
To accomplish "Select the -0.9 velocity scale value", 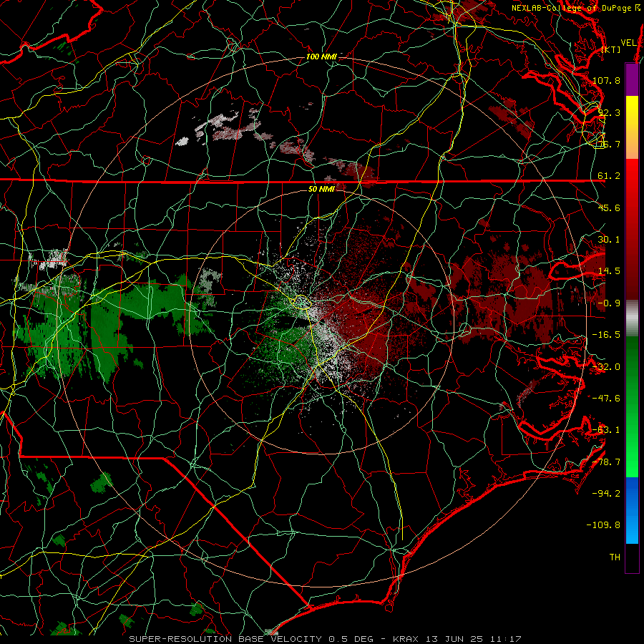I will tap(609, 303).
